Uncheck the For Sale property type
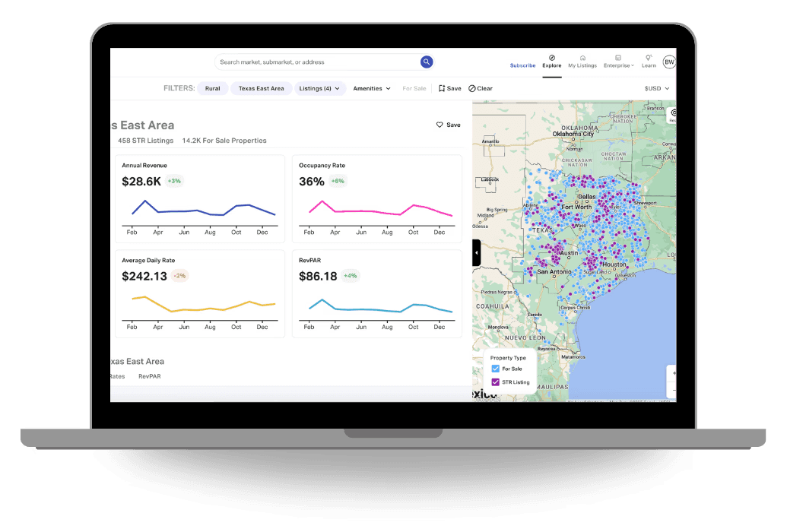Screen dimensions: 787x532 [496, 369]
